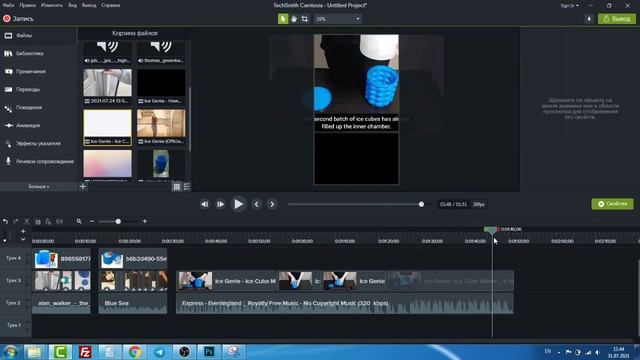Zoom in the timeline with plus

(x=144, y=221)
